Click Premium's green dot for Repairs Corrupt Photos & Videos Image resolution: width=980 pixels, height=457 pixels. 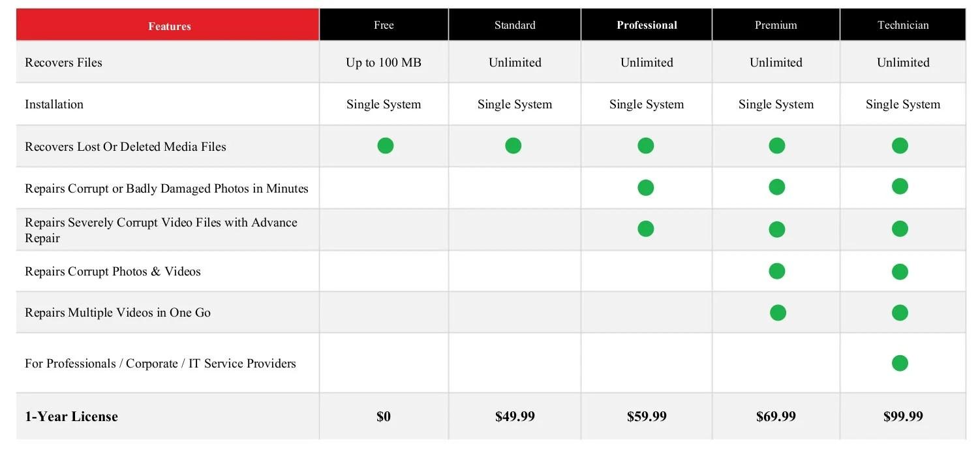tap(776, 271)
